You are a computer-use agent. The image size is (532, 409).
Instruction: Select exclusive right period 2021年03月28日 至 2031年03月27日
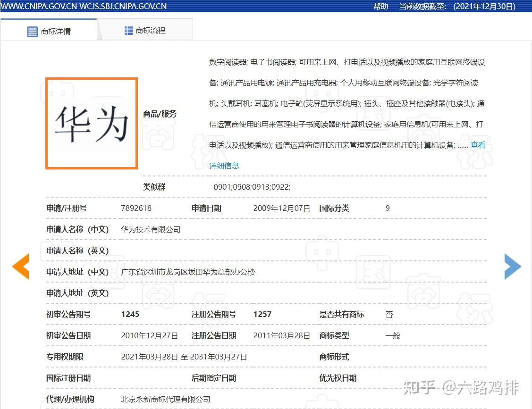[x=184, y=357]
